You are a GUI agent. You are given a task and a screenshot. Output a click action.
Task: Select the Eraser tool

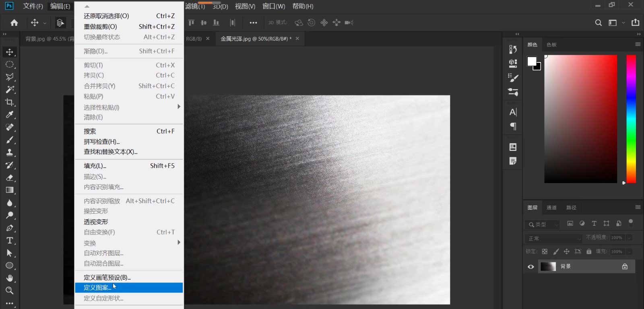10,177
